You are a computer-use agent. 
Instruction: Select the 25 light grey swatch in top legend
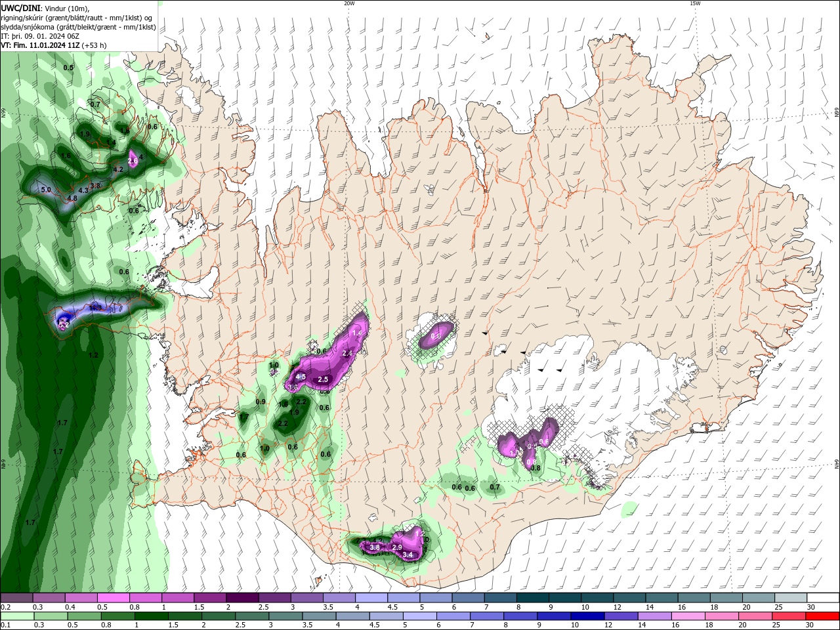791,598
